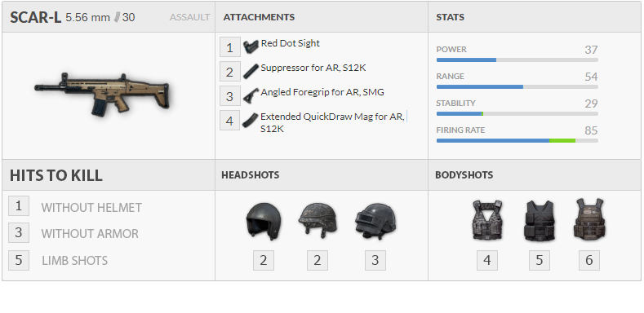The width and height of the screenshot is (644, 313).
Task: Click the 'ATTACHMENTS' header
Action: (259, 17)
